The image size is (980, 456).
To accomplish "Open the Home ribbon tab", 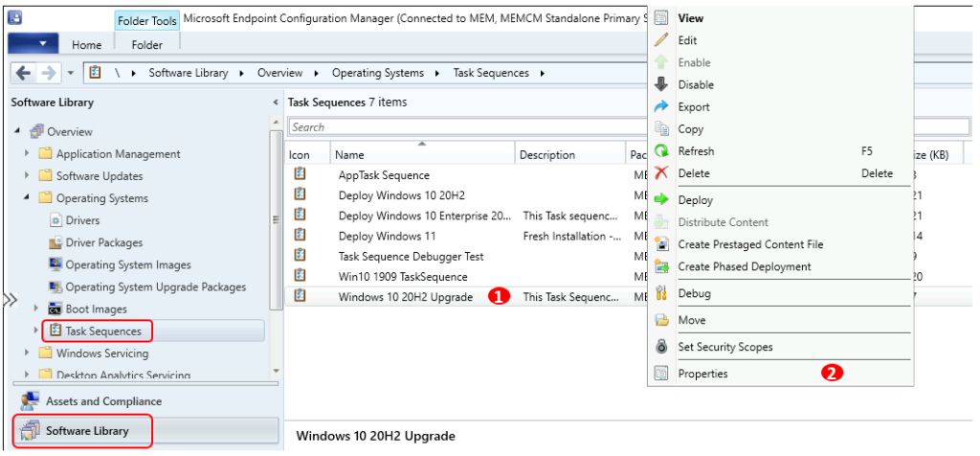I will 86,44.
